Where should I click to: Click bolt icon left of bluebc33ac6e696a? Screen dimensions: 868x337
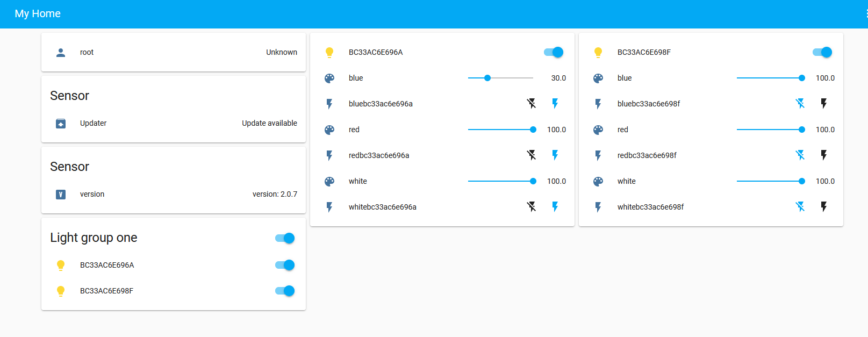pyautogui.click(x=329, y=104)
